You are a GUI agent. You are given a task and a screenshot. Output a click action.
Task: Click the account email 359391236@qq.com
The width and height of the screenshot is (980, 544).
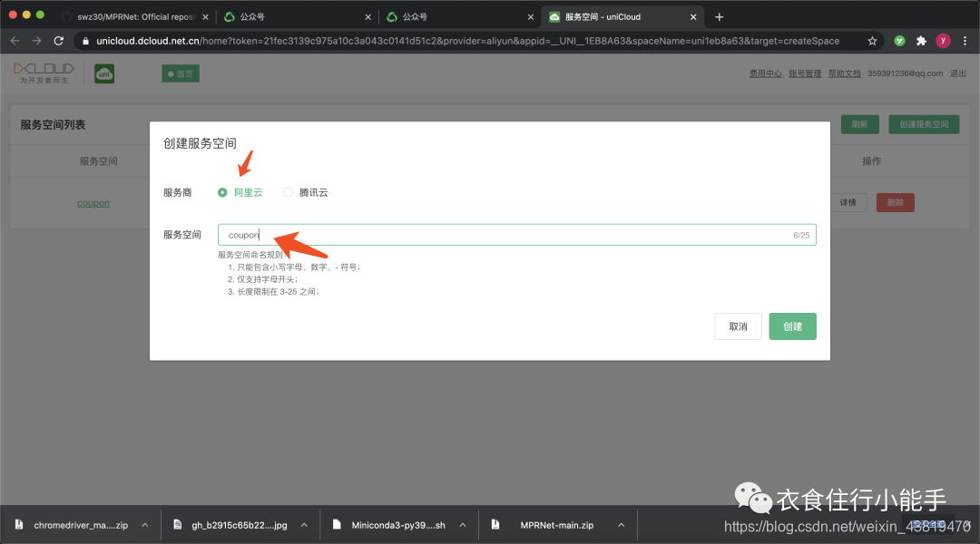pyautogui.click(x=905, y=73)
